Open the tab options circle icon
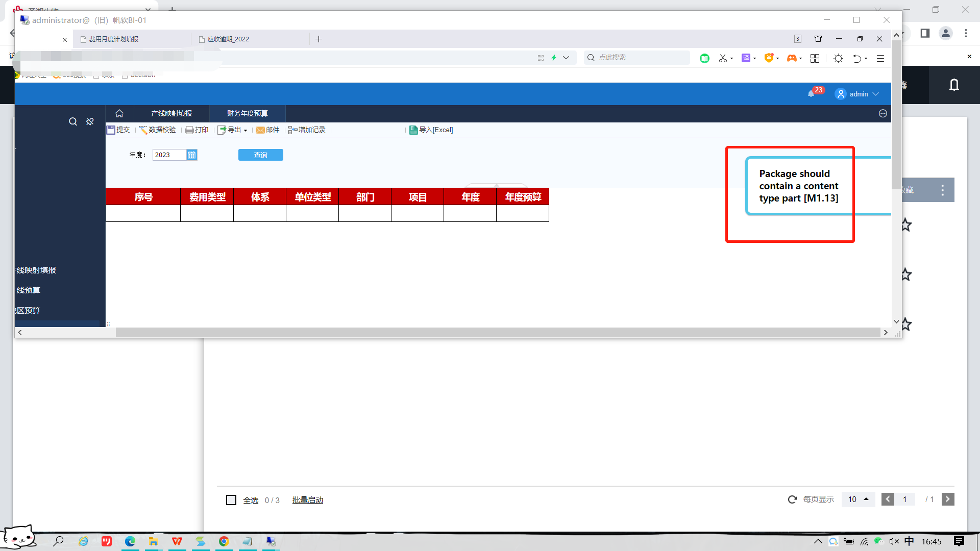Image resolution: width=980 pixels, height=551 pixels. pyautogui.click(x=883, y=113)
